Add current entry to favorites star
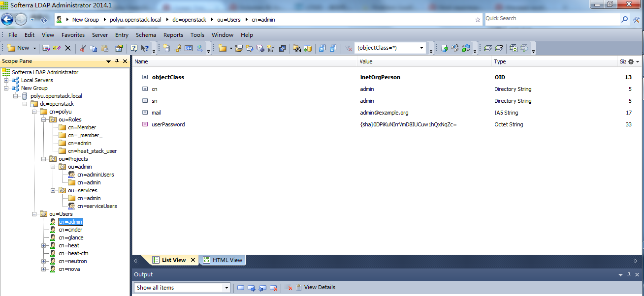Screen dimensions: 644x296 [x=477, y=20]
